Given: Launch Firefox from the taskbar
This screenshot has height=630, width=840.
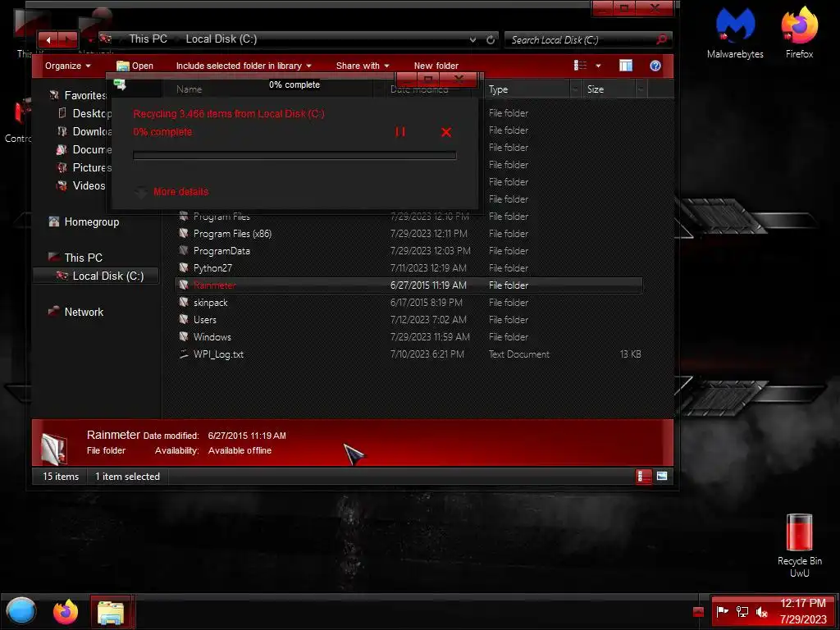Looking at the screenshot, I should [66, 612].
